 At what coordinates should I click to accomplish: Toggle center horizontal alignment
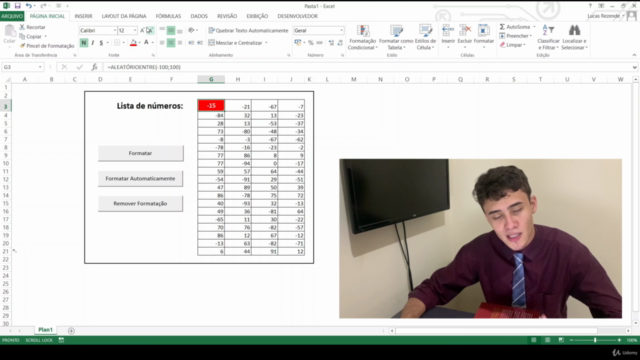tap(171, 43)
